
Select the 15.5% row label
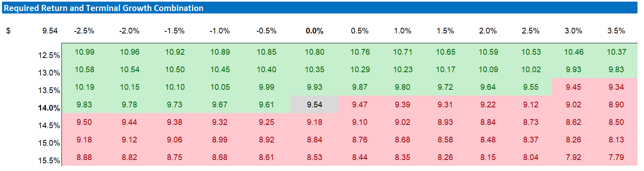coord(49,161)
